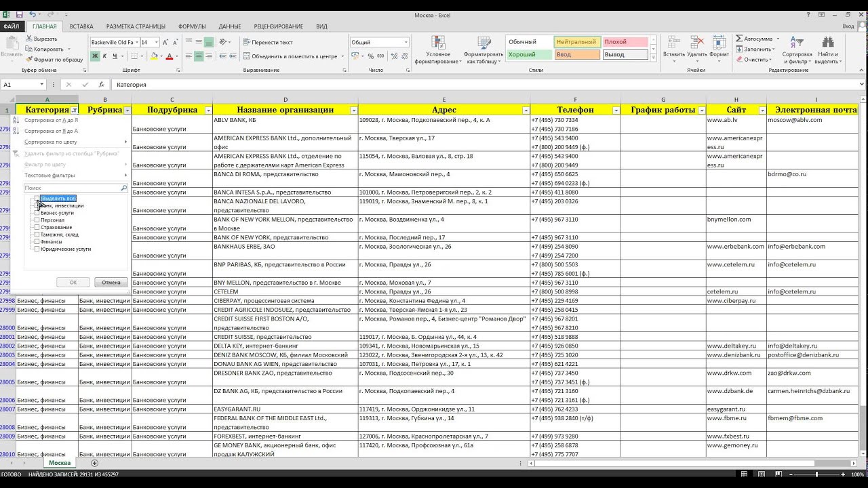Center-align text horizontally in the ribbon
The image size is (868, 488).
pos(199,56)
